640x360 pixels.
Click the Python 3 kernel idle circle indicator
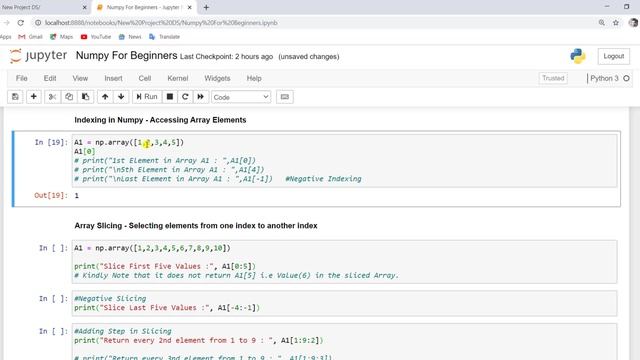coord(626,78)
